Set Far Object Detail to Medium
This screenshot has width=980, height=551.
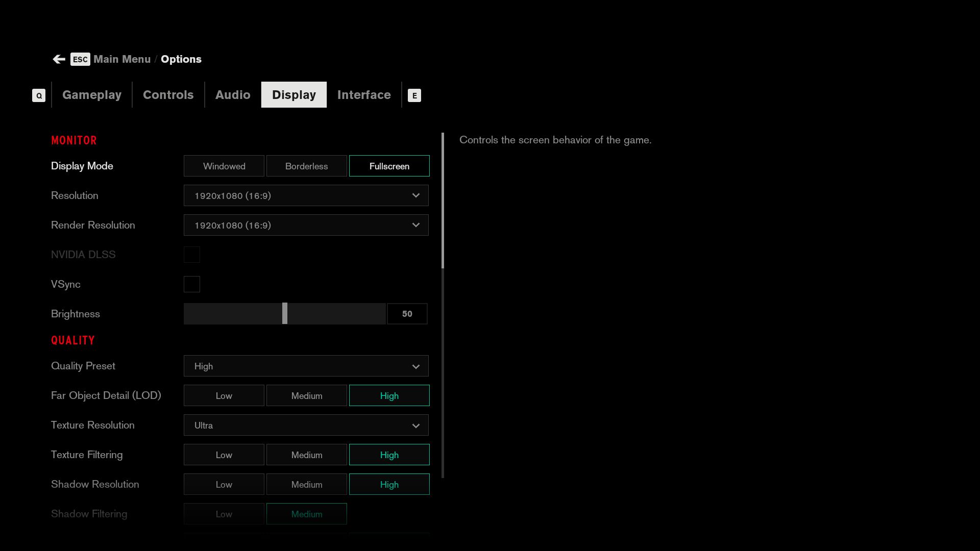(306, 396)
